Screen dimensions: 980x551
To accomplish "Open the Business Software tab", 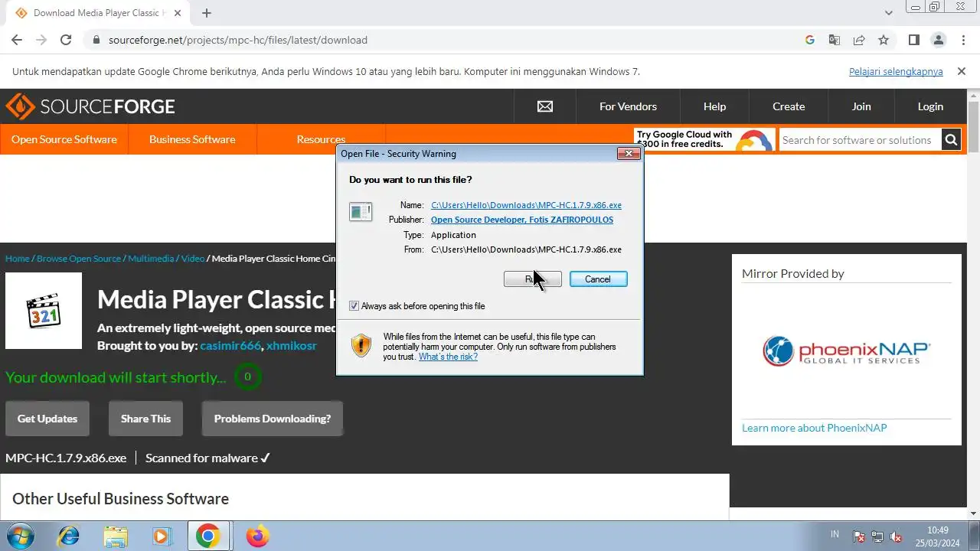I will click(192, 139).
